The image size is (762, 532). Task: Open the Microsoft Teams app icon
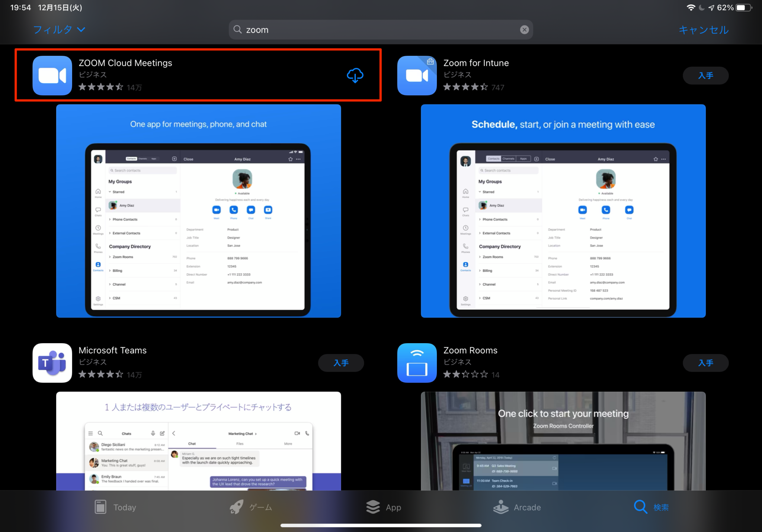pyautogui.click(x=52, y=363)
